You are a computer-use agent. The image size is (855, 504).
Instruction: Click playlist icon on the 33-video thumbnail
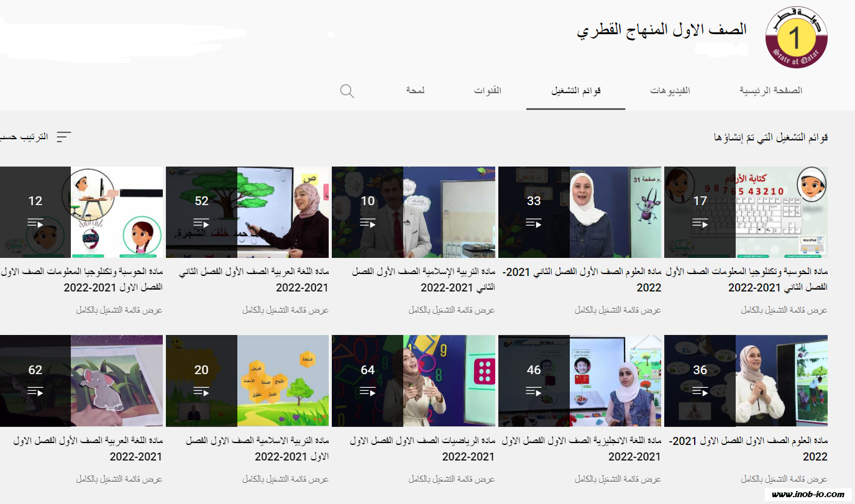[x=534, y=223]
